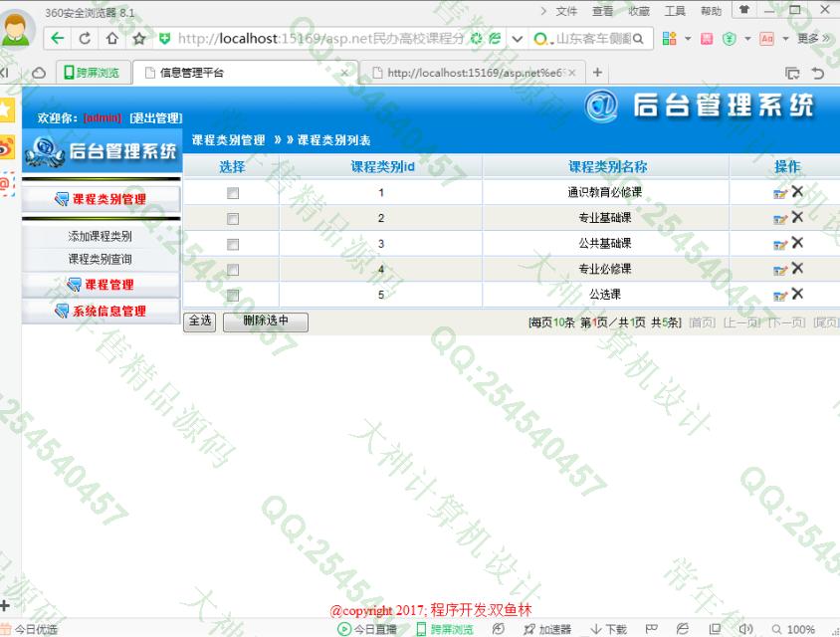Delete the row 专业必修课

tap(797, 268)
